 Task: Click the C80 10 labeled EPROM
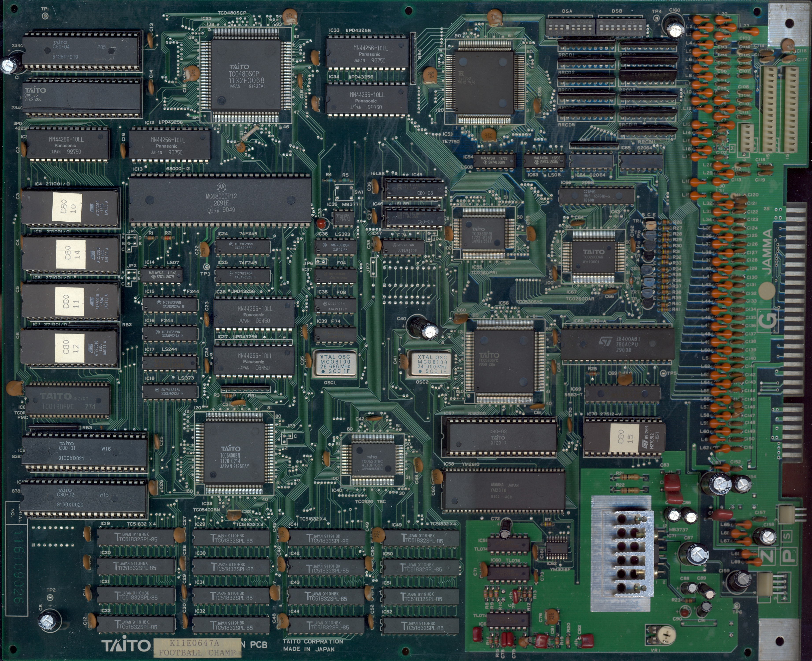(70, 208)
